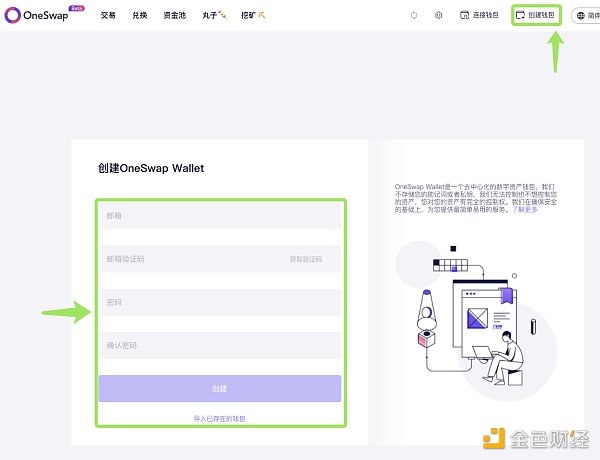600x460 pixels.
Task: Open the 丸子 menu item
Action: (214, 15)
